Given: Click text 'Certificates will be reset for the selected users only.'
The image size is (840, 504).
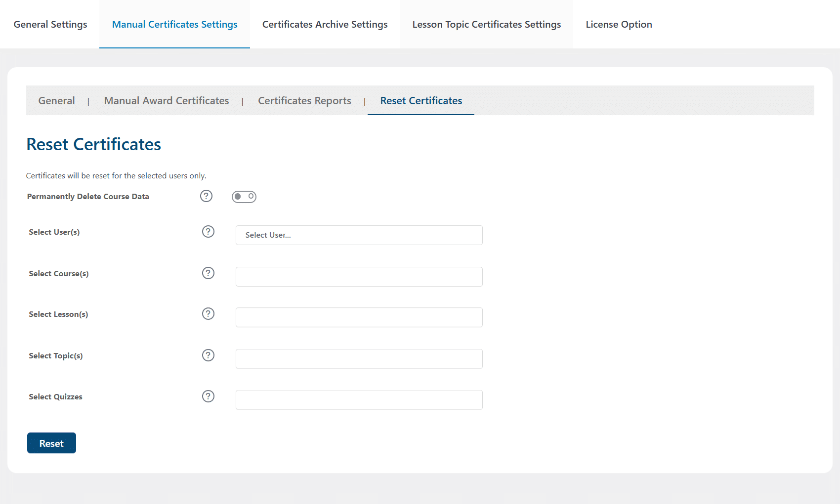Looking at the screenshot, I should click(116, 176).
